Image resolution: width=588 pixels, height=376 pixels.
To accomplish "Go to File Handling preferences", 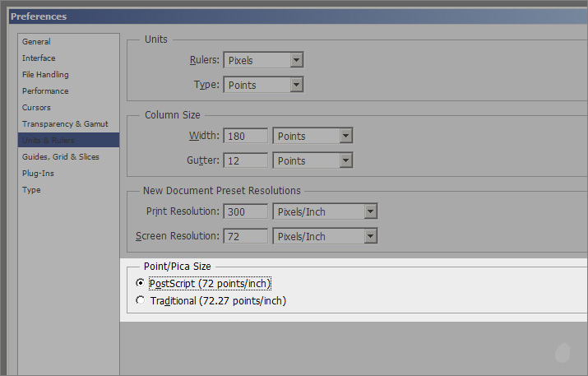I will click(45, 75).
